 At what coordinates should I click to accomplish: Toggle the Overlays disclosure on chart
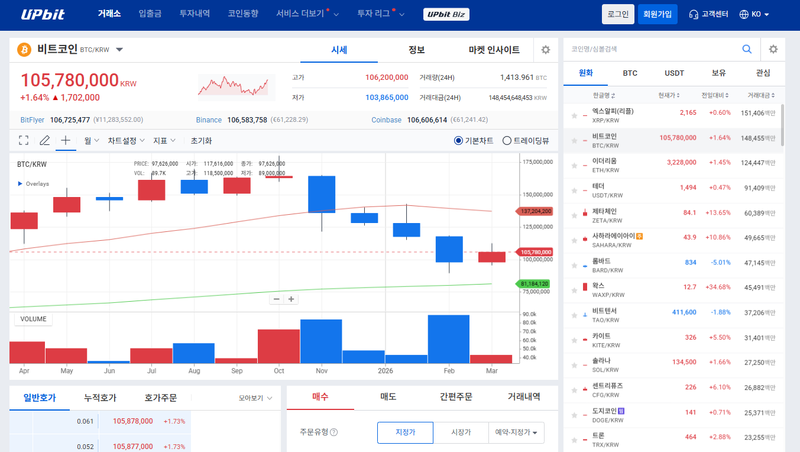[x=21, y=184]
